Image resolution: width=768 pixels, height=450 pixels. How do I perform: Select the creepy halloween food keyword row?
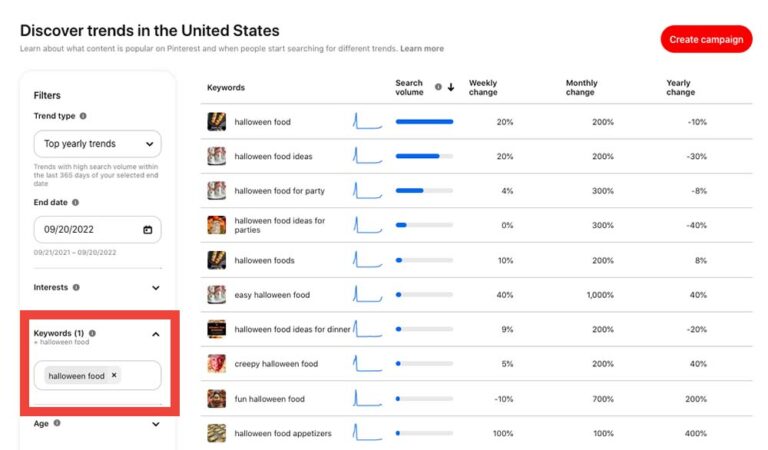pyautogui.click(x=476, y=364)
